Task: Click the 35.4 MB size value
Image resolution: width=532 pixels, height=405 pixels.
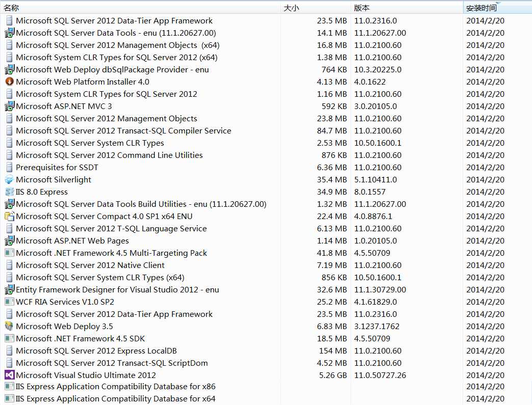Action: (x=332, y=179)
